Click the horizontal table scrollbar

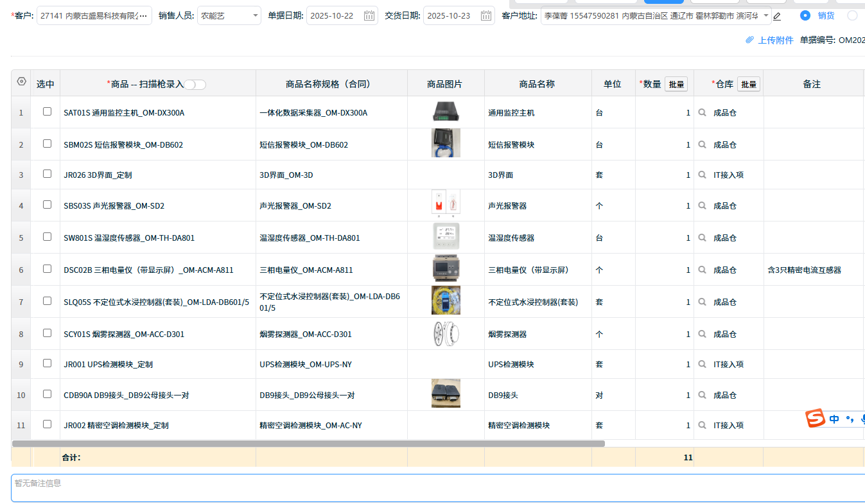[x=308, y=443]
